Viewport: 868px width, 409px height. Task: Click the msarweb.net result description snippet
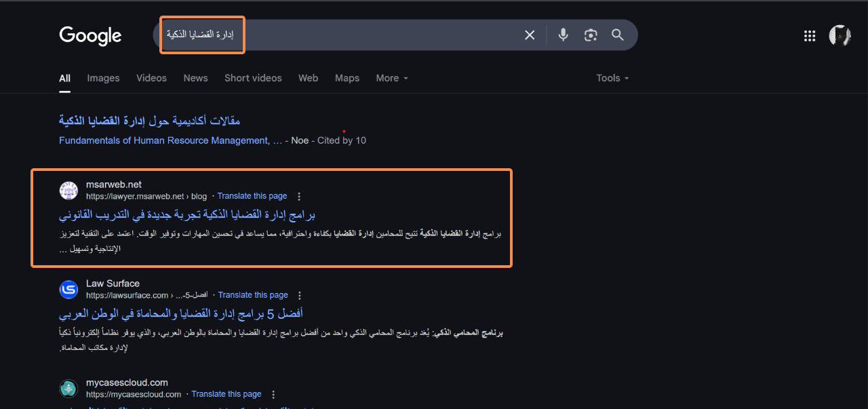(x=280, y=241)
